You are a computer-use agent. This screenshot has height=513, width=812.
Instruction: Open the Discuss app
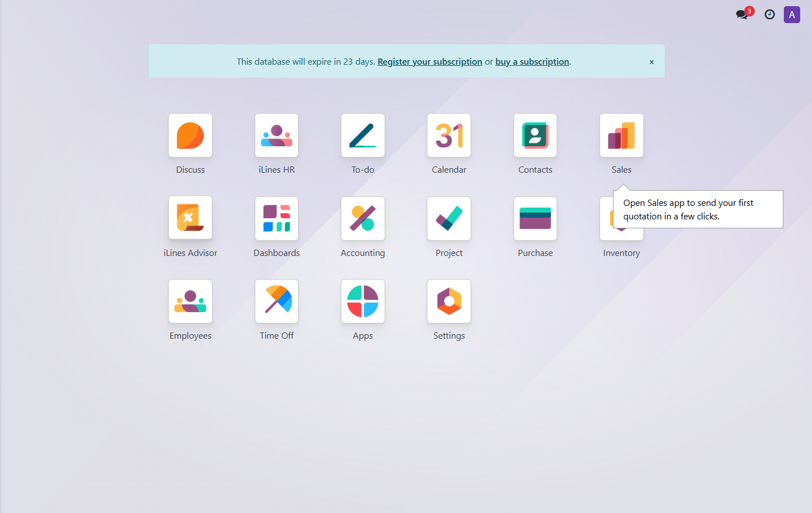click(x=191, y=136)
